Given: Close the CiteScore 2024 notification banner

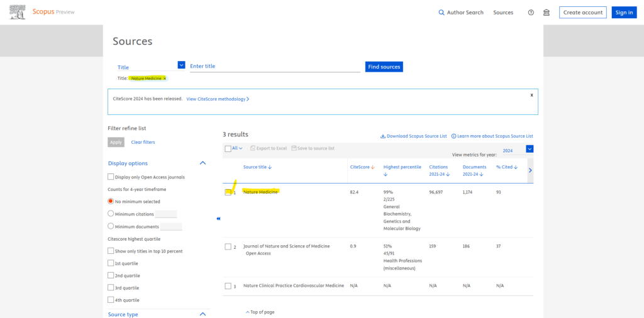Looking at the screenshot, I should tap(531, 95).
